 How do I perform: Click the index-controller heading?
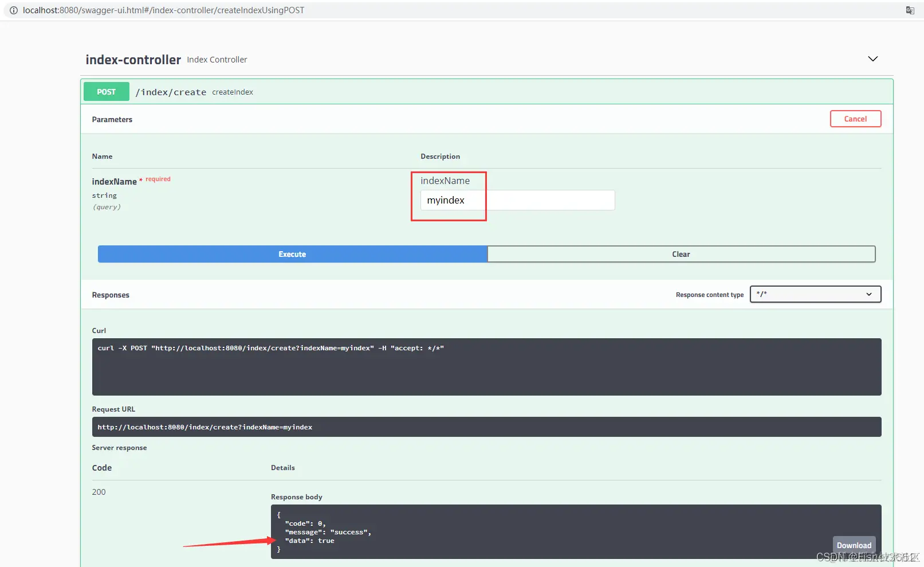pyautogui.click(x=133, y=60)
